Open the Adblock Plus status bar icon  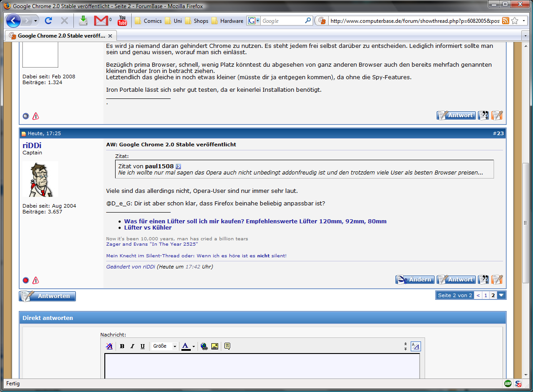[508, 383]
